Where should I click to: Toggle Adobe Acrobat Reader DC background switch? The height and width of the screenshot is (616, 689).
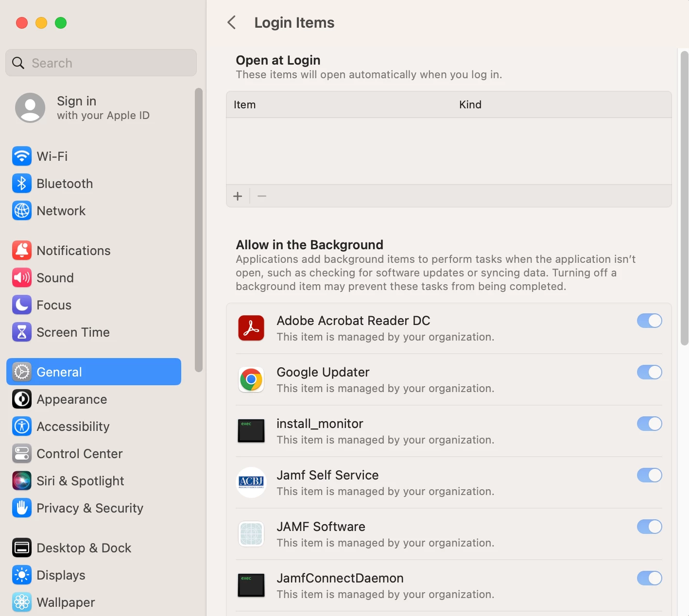pos(650,321)
